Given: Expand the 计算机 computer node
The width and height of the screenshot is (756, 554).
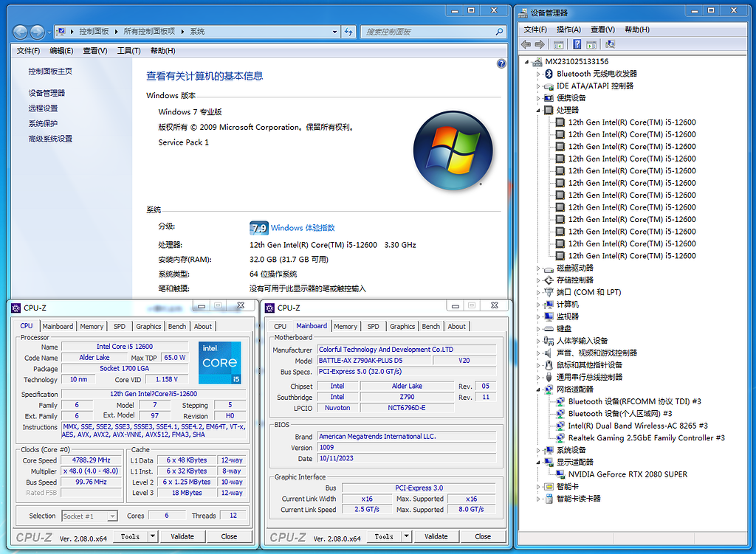Looking at the screenshot, I should click(538, 305).
